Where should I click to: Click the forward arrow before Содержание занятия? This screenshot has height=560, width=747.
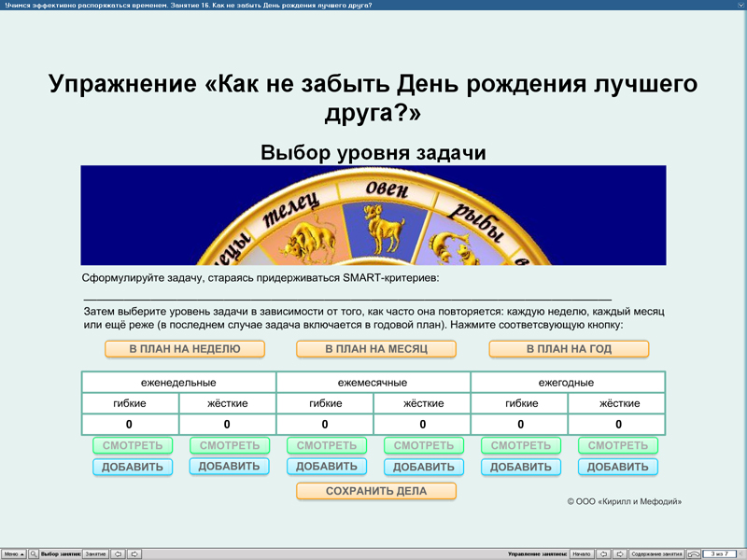pyautogui.click(x=621, y=553)
